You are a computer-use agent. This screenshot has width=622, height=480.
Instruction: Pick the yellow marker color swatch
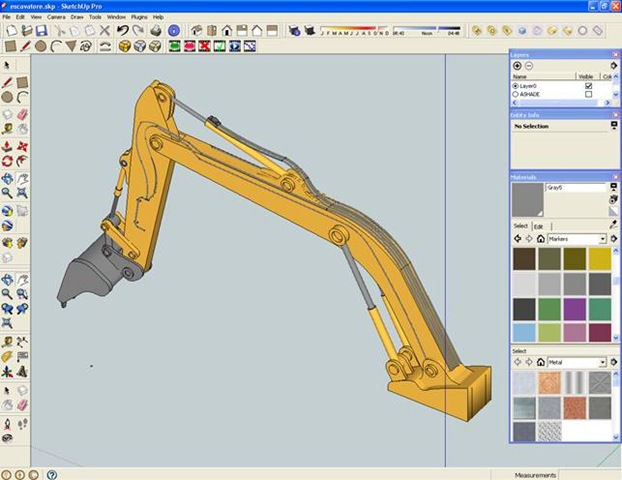click(599, 258)
